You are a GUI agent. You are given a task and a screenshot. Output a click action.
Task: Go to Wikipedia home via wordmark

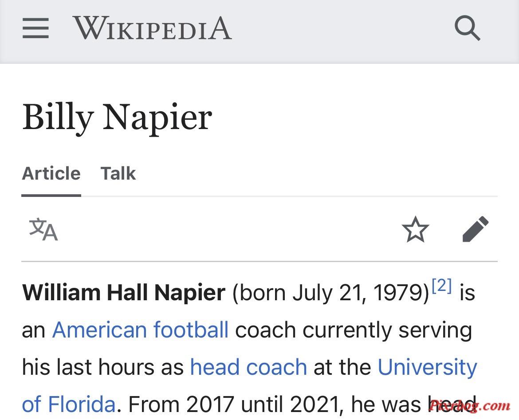click(152, 28)
